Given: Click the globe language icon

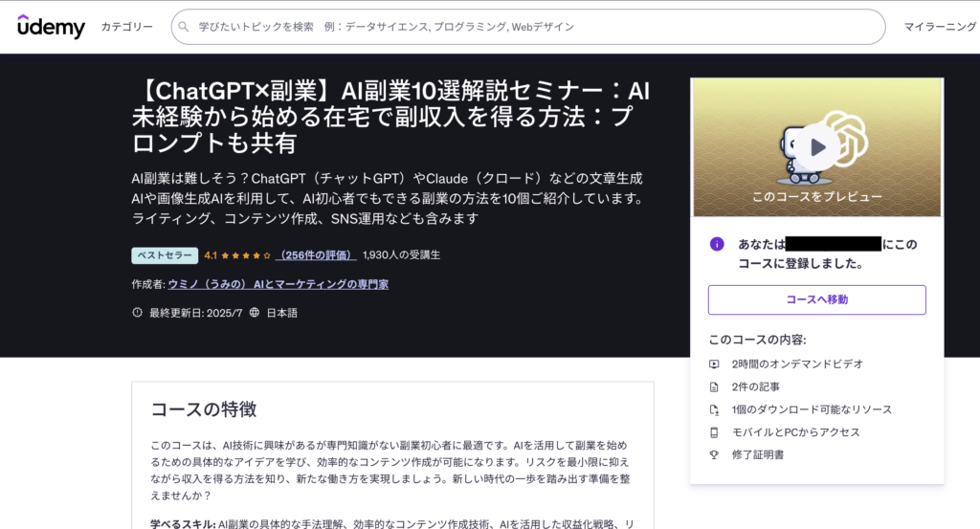Looking at the screenshot, I should coord(254,313).
